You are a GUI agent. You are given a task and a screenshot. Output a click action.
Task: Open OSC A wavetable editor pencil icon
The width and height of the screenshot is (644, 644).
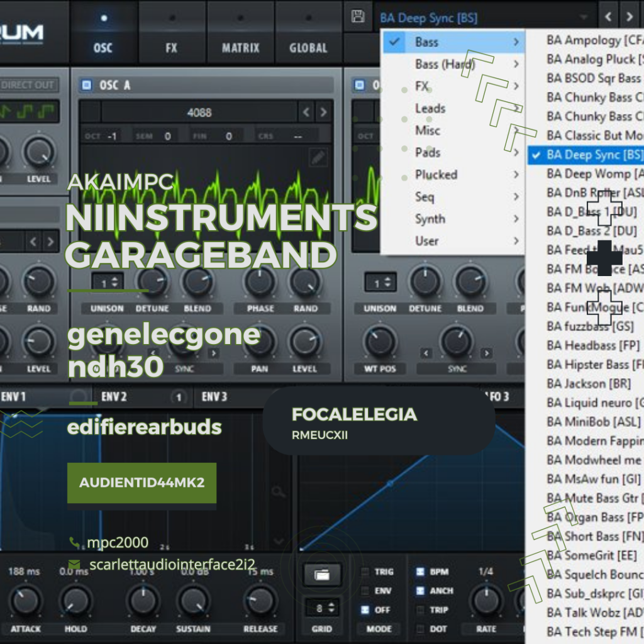[x=318, y=157]
